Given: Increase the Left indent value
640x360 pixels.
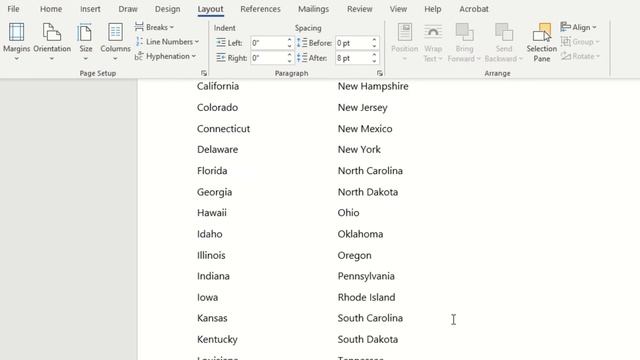Looking at the screenshot, I should pyautogui.click(x=289, y=40).
